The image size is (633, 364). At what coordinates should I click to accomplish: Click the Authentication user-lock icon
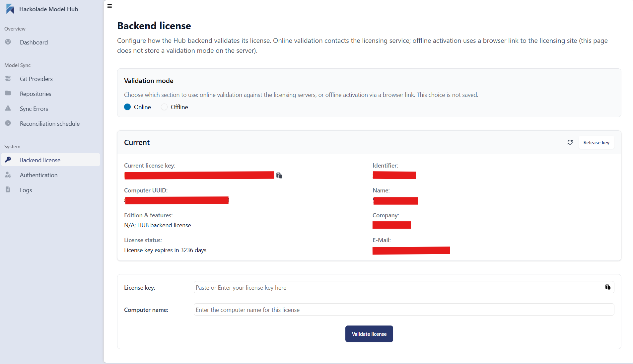[8, 175]
